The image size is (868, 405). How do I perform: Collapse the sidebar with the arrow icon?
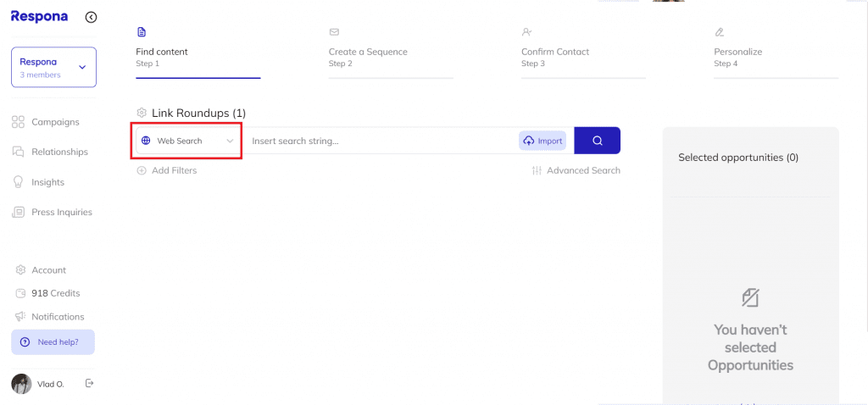pyautogui.click(x=91, y=17)
